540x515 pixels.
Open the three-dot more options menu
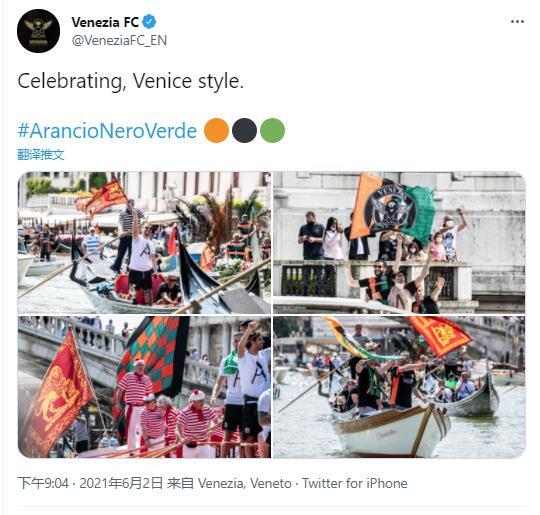517,22
